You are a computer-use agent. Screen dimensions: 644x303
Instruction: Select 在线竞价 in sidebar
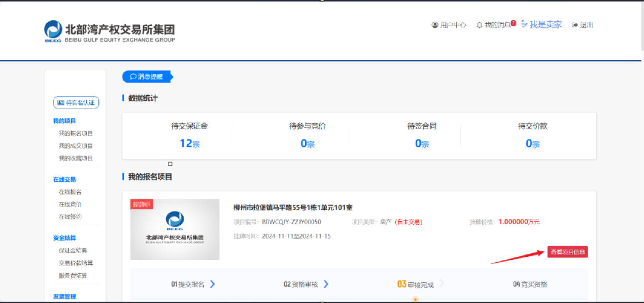coord(70,205)
